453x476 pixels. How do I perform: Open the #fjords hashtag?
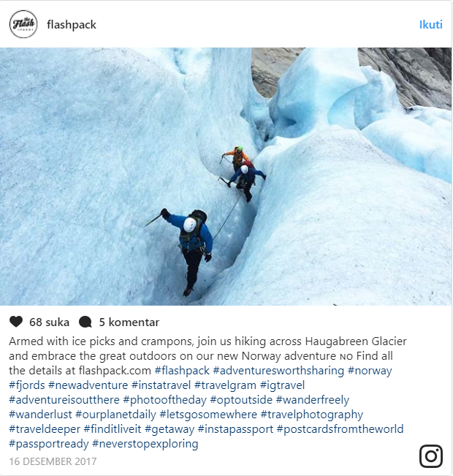[x=27, y=385]
